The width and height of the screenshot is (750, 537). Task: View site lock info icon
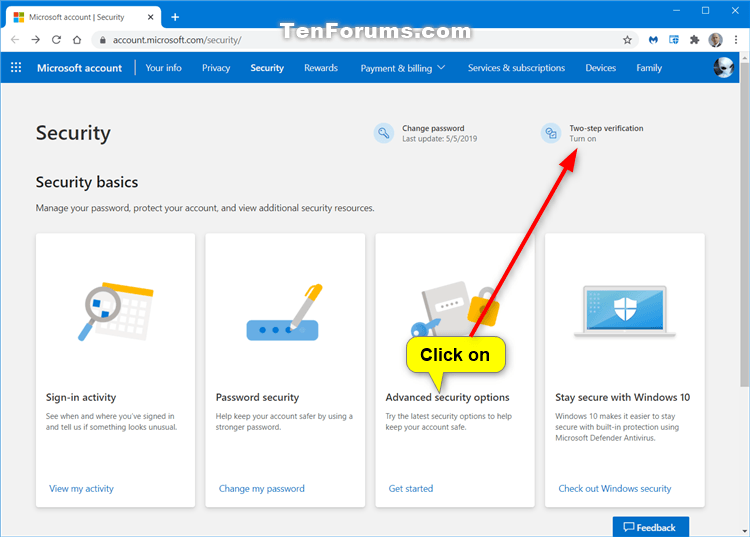point(102,40)
